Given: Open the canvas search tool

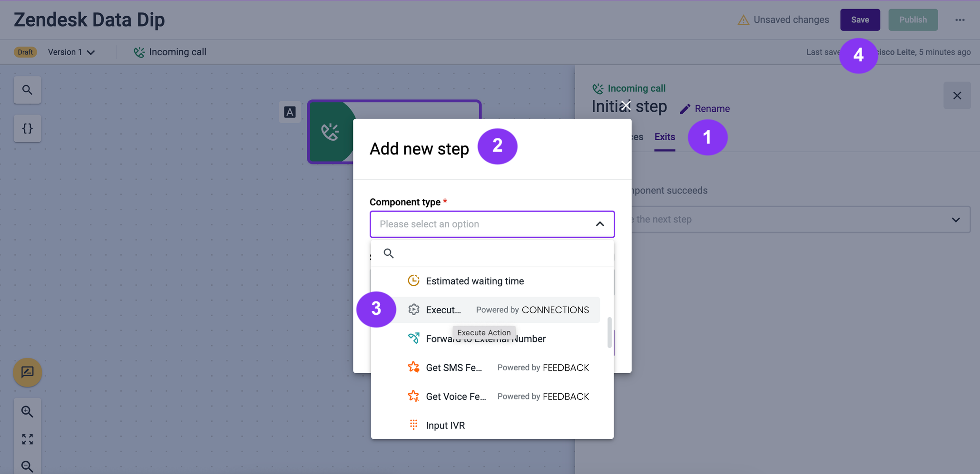Looking at the screenshot, I should pyautogui.click(x=27, y=90).
